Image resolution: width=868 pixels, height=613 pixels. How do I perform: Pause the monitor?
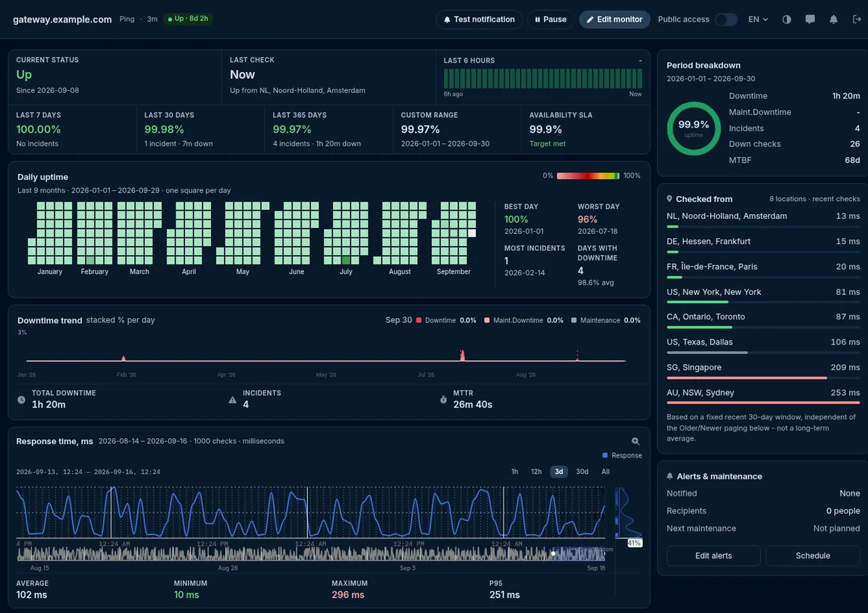[x=551, y=20]
